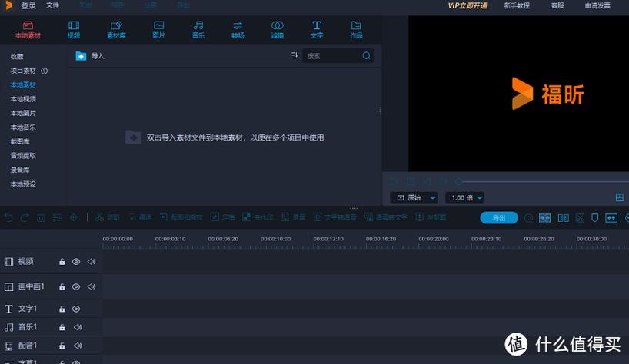The height and width of the screenshot is (364, 629).
Task: Switch to the 视频 tab
Action: click(74, 30)
